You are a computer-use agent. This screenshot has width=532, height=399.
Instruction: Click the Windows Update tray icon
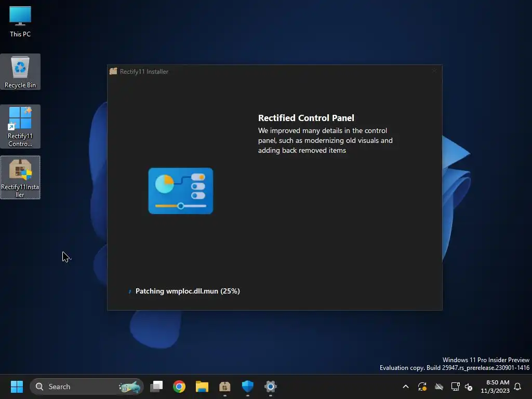click(x=422, y=387)
